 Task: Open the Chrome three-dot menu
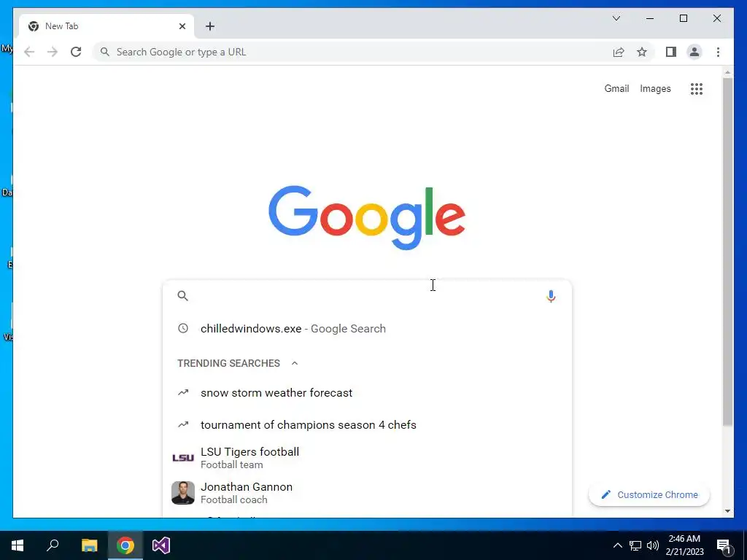[718, 52]
